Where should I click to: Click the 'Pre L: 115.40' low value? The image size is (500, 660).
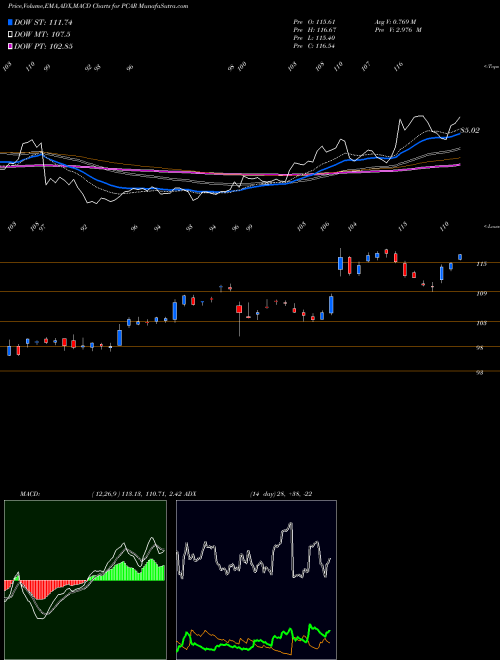[x=314, y=38]
